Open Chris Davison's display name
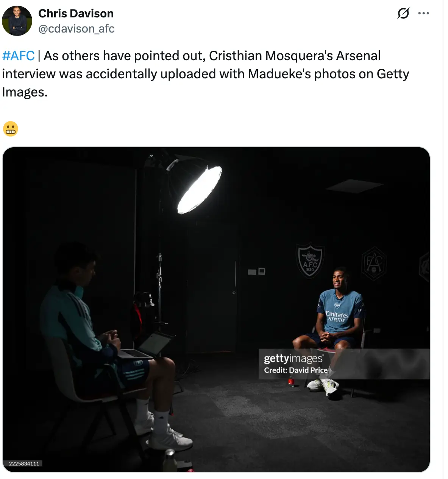This screenshot has height=479, width=448. point(76,13)
